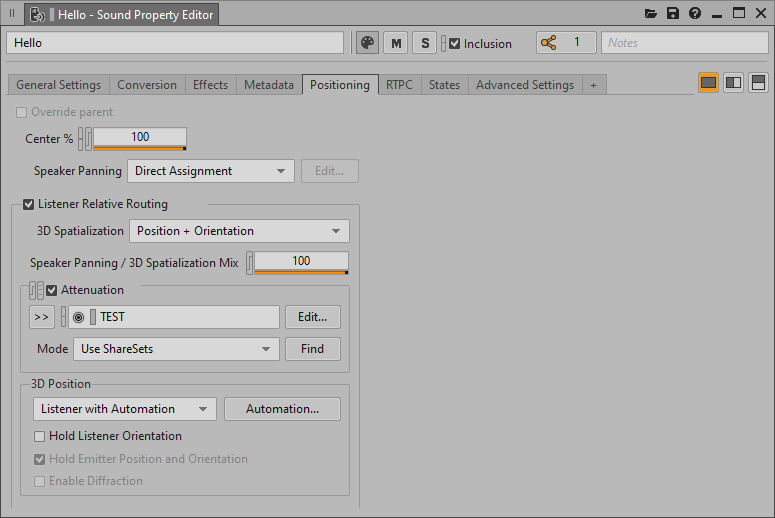Switch to the RTPC tab

400,85
